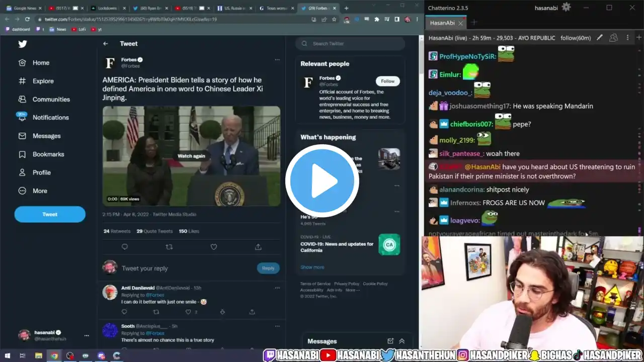Image resolution: width=644 pixels, height=362 pixels.
Task: Click the Privacy Policy footer link
Action: (347, 284)
